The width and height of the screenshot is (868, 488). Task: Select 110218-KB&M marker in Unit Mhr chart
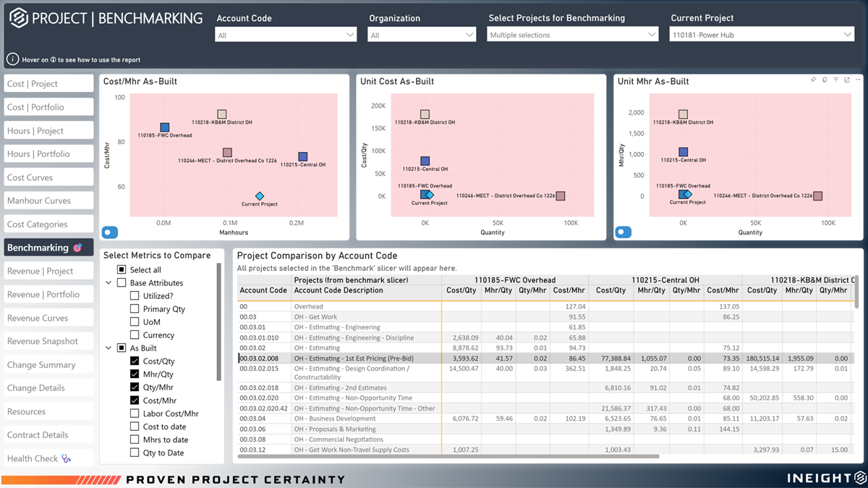pyautogui.click(x=683, y=114)
